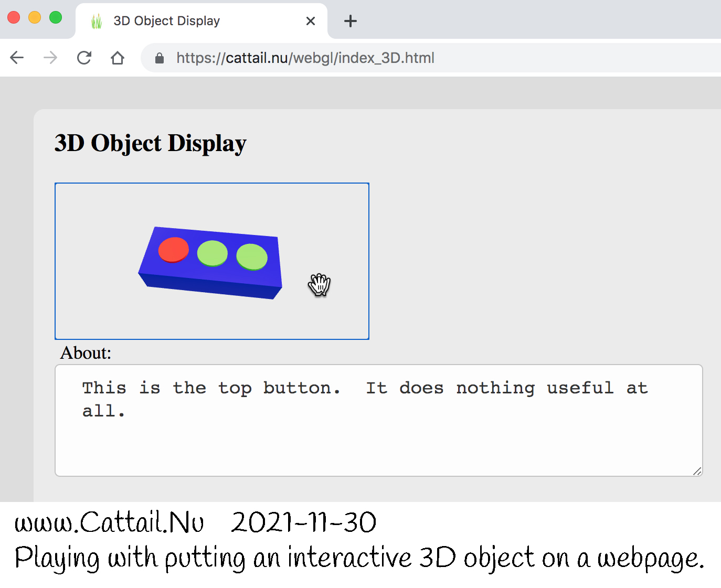Click the cattail favicon on the tab
The height and width of the screenshot is (588, 721).
97,21
